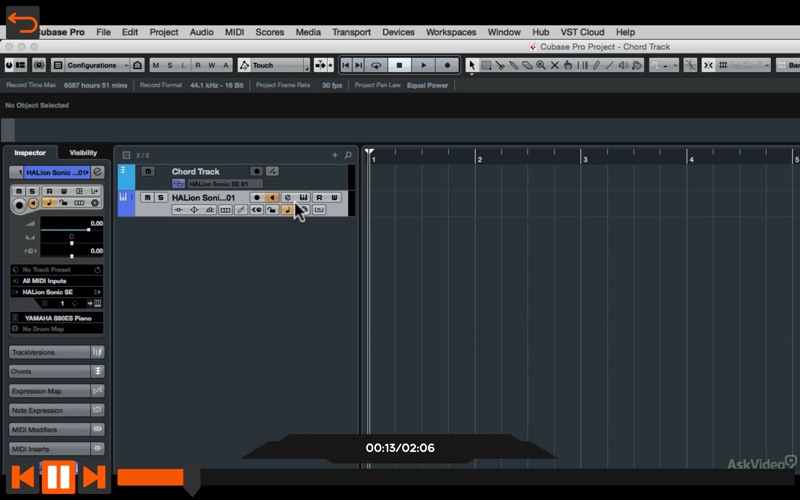Select the Time Warp hand tool
Image resolution: width=800 pixels, height=500 pixels.
coord(568,65)
